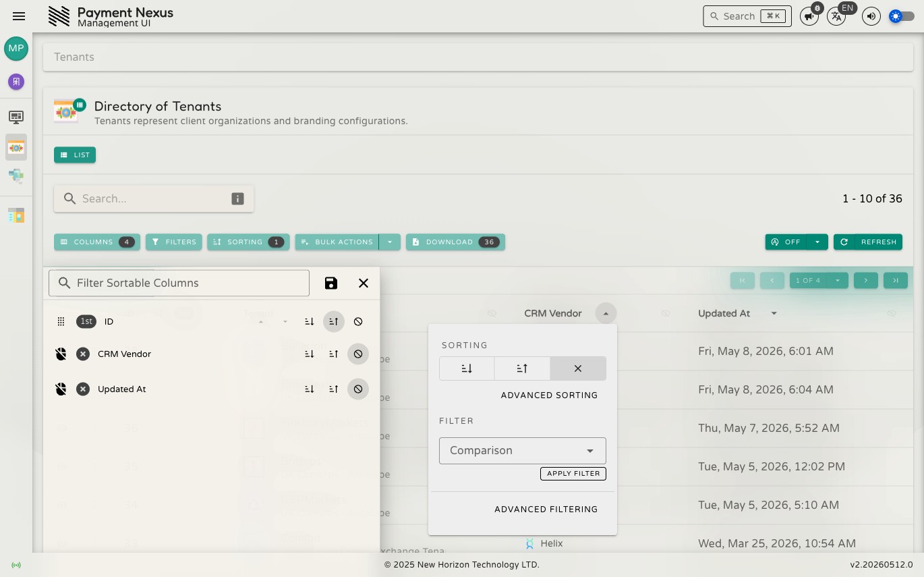Disable sorting for ID
The width and height of the screenshot is (924, 577).
click(x=358, y=322)
